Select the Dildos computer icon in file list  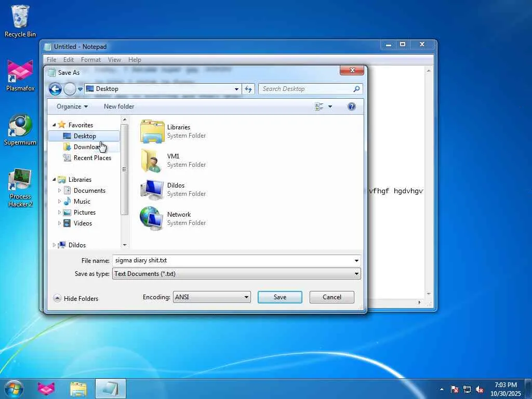[x=152, y=190]
